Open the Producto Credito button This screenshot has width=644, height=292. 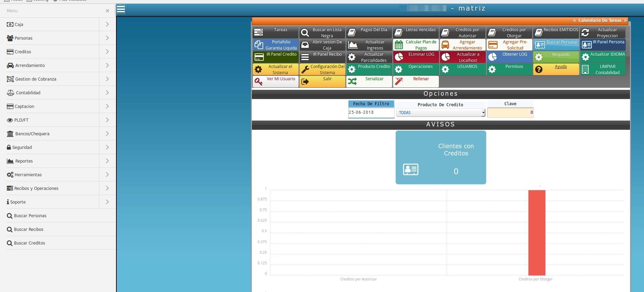tap(369, 69)
